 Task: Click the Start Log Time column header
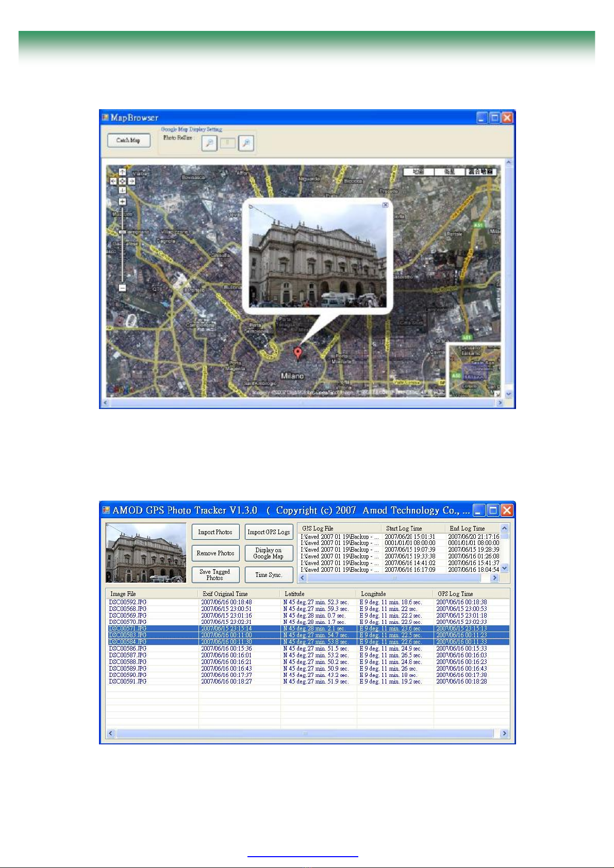(x=413, y=528)
